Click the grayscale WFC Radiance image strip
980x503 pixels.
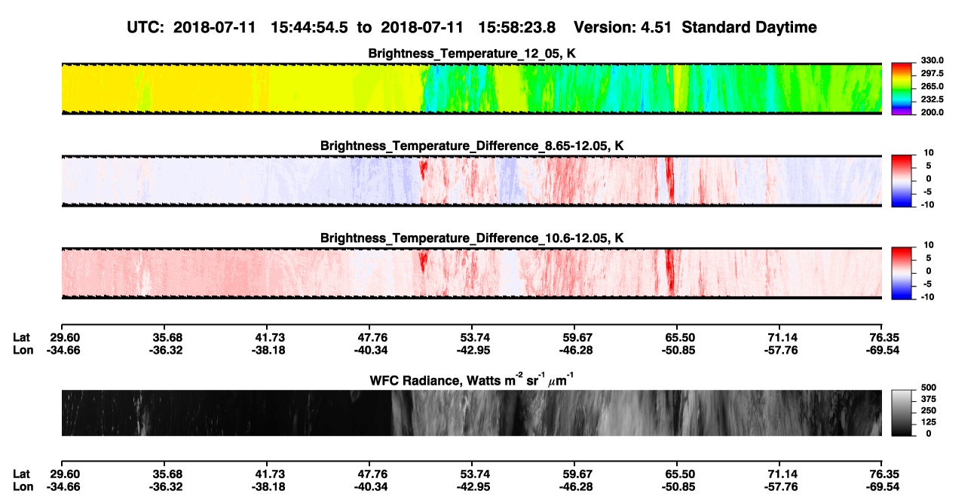pyautogui.click(x=471, y=413)
